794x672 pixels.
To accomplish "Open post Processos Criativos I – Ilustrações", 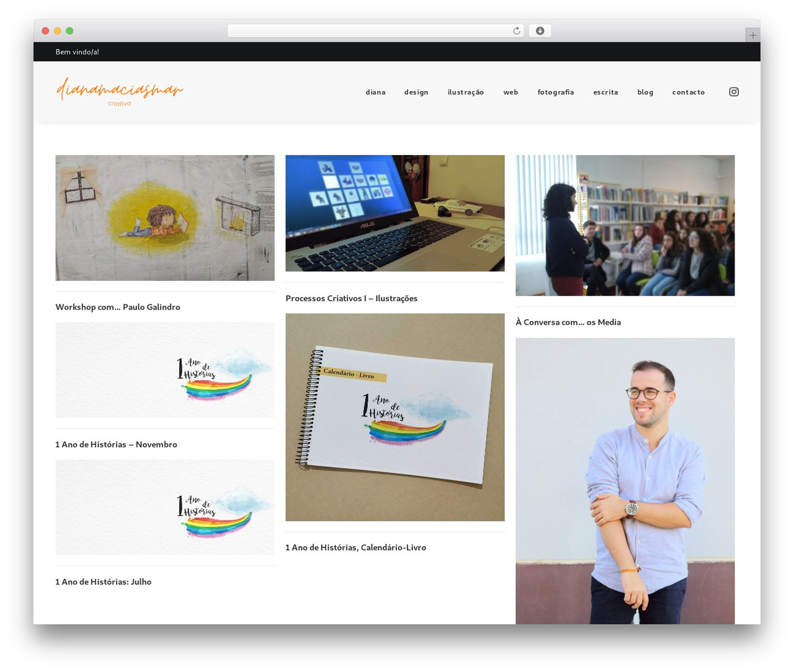I will coord(352,298).
